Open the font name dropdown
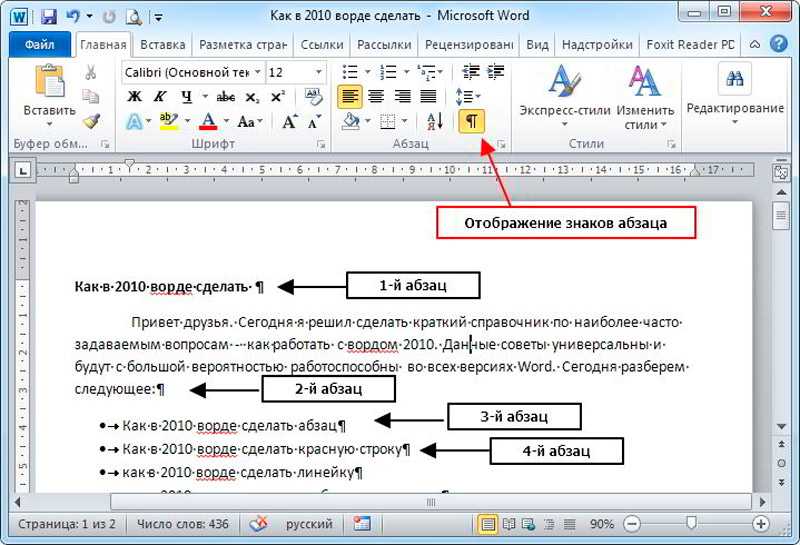Image resolution: width=800 pixels, height=545 pixels. [258, 72]
